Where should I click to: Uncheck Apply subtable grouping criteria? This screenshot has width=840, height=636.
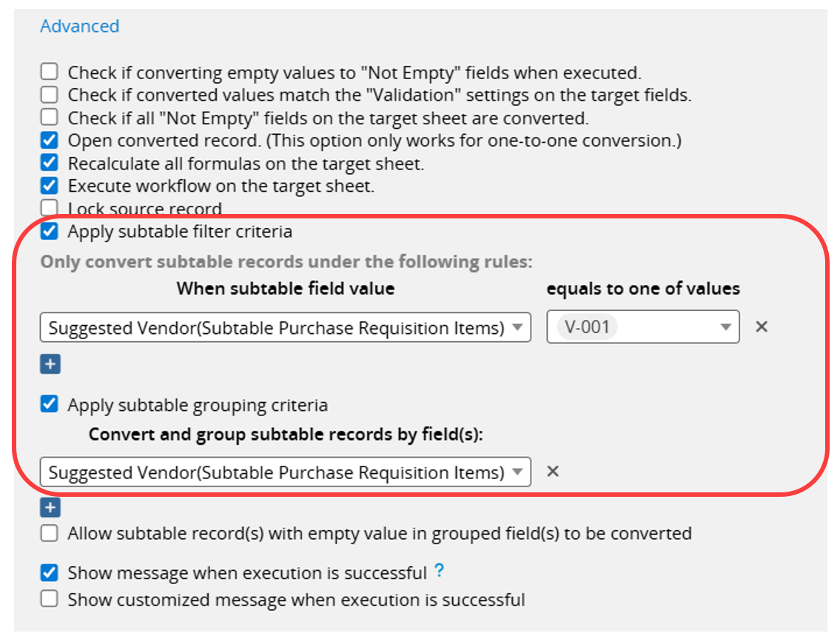pyautogui.click(x=49, y=405)
